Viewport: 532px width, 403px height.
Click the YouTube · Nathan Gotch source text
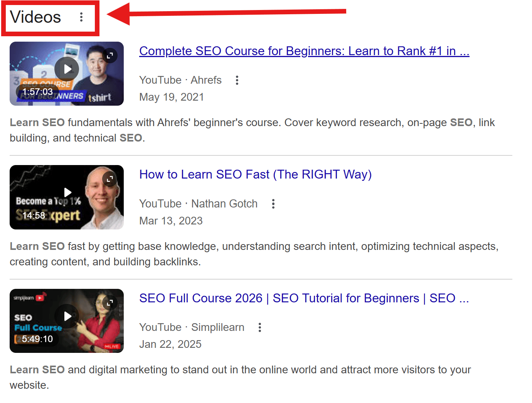(198, 204)
